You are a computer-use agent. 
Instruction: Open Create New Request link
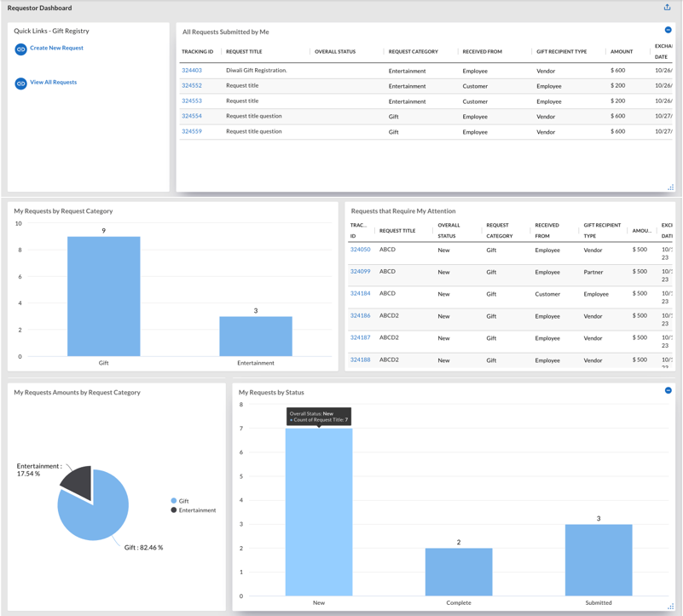(x=56, y=48)
